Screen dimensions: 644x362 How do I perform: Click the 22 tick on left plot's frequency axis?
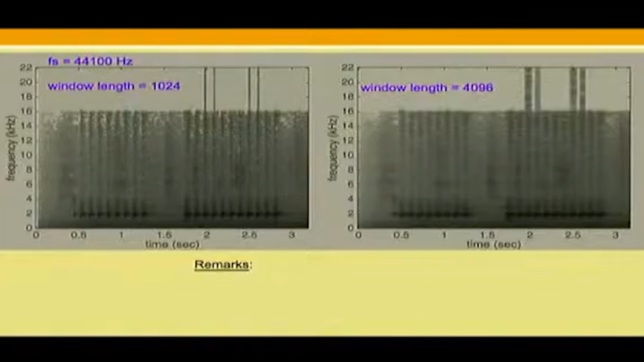tap(26, 68)
